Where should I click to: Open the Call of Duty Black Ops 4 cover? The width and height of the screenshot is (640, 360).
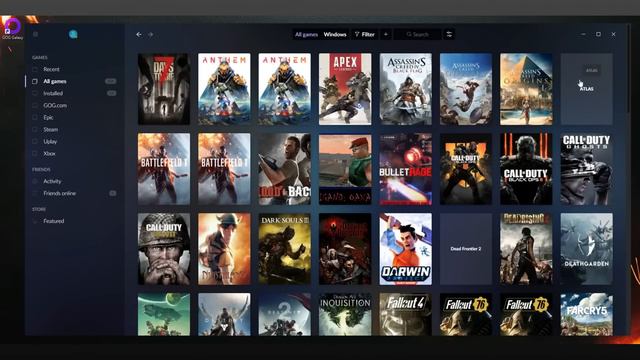click(466, 169)
